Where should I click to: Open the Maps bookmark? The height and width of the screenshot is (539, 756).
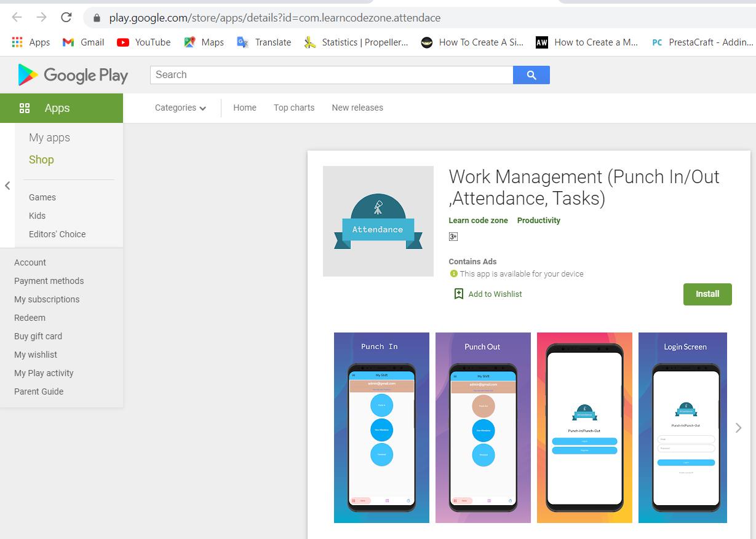coord(204,42)
